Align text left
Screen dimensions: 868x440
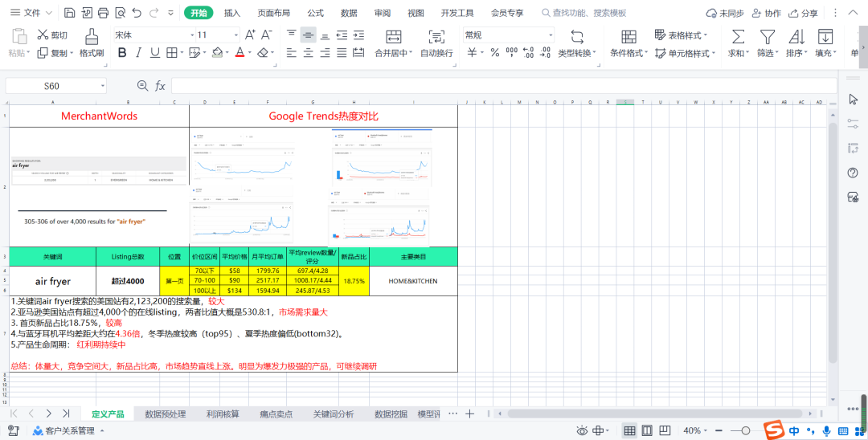click(x=292, y=52)
